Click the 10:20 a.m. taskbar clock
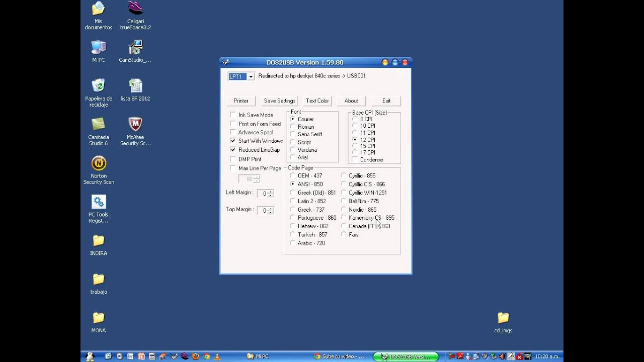This screenshot has width=644, height=362. click(547, 356)
